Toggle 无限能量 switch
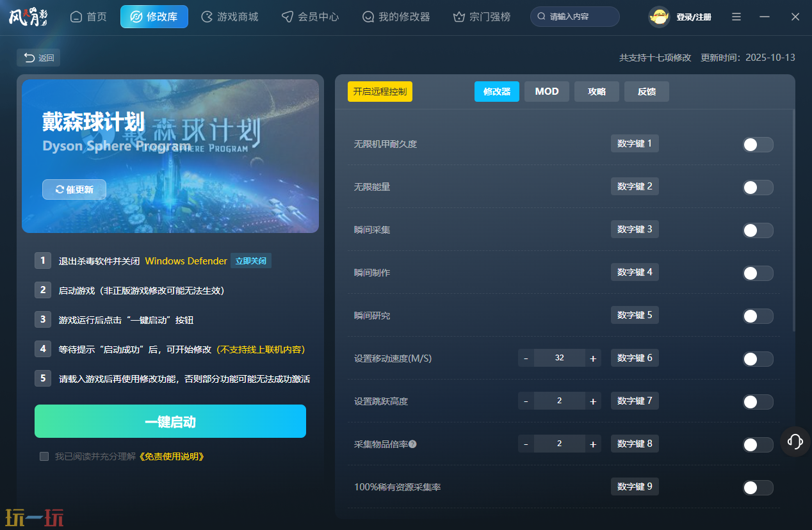This screenshot has width=812, height=530. 758,188
